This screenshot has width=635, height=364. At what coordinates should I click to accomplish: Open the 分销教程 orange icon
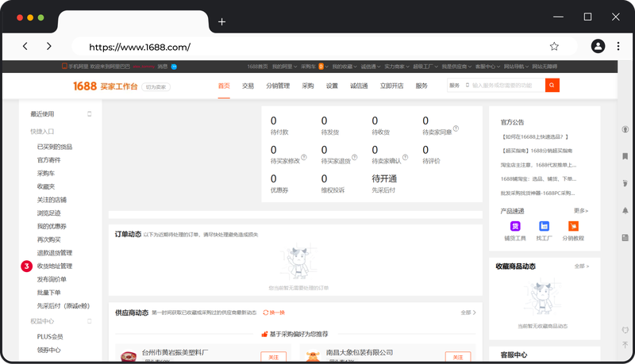pos(572,226)
